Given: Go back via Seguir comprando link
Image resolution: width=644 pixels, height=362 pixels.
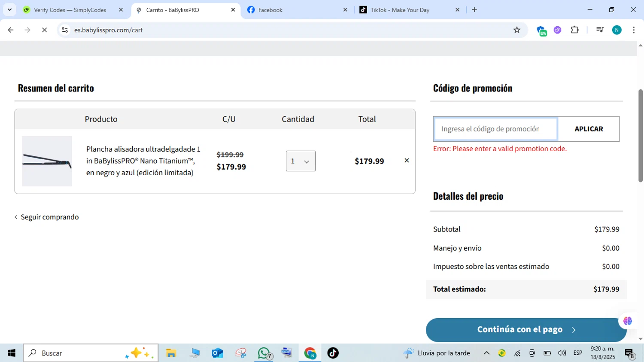Looking at the screenshot, I should pyautogui.click(x=47, y=217).
